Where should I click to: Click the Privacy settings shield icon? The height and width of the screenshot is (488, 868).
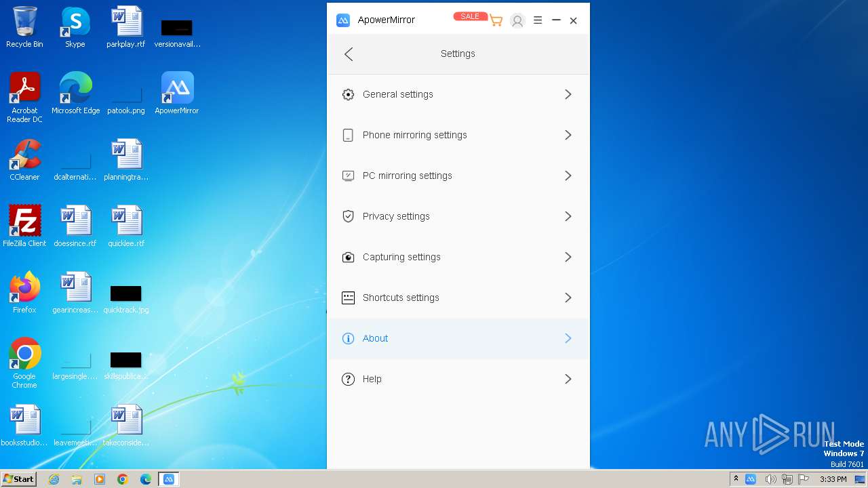[x=348, y=217]
